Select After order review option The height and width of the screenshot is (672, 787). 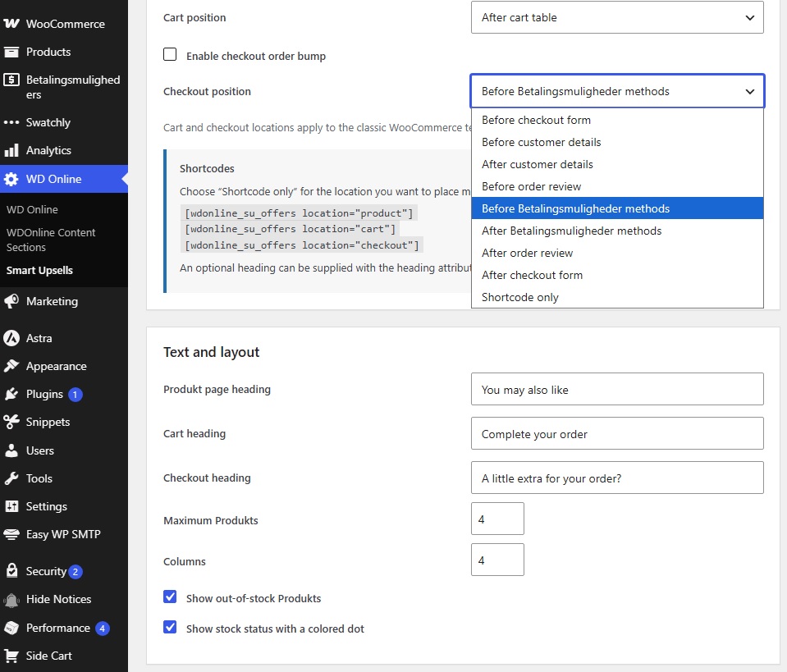tap(617, 253)
